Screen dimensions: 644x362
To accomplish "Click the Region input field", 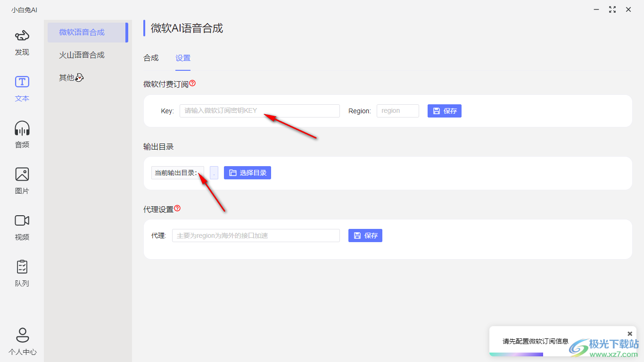I will coord(398,111).
